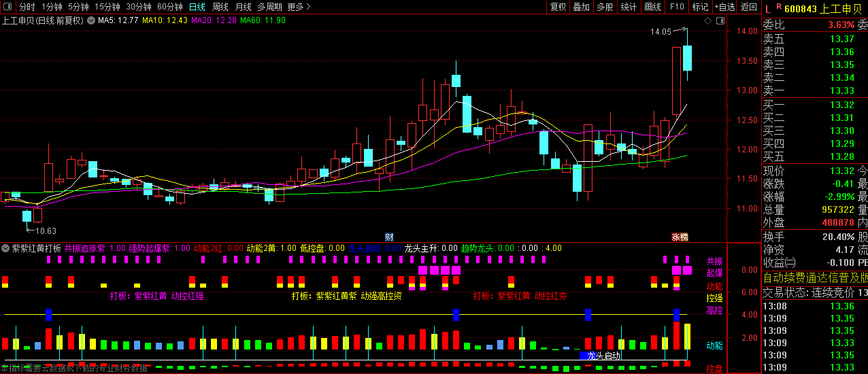Click the 趋势龙头 indicator value
868x374 pixels.
click(488, 249)
